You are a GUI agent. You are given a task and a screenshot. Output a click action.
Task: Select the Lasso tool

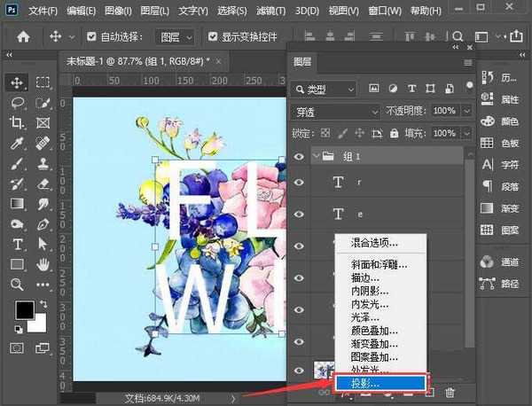tap(17, 103)
